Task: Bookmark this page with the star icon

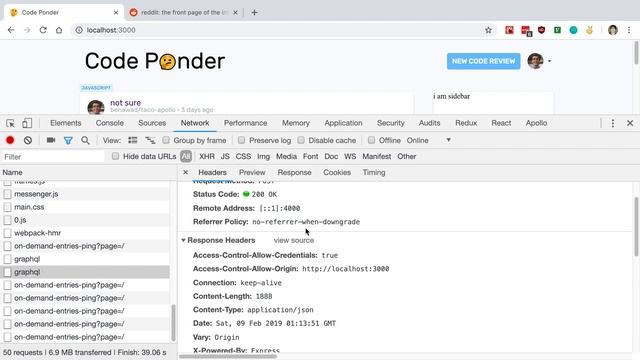Action: (488, 30)
